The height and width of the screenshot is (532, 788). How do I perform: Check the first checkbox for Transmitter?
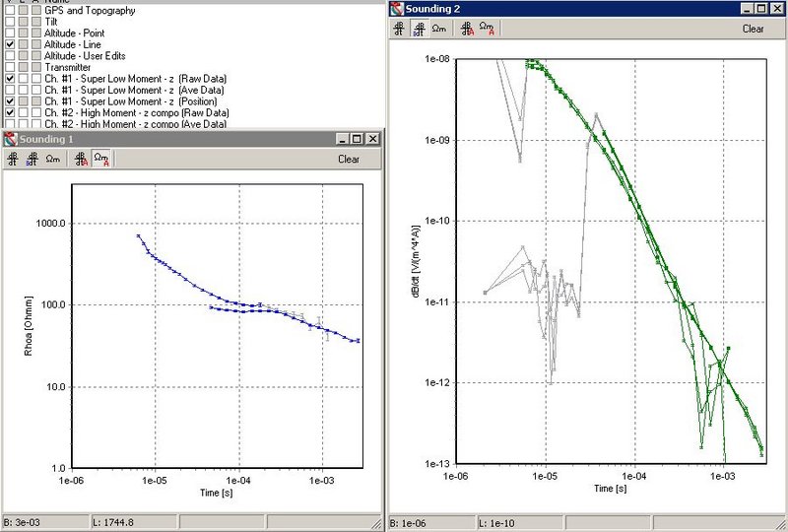coord(10,67)
